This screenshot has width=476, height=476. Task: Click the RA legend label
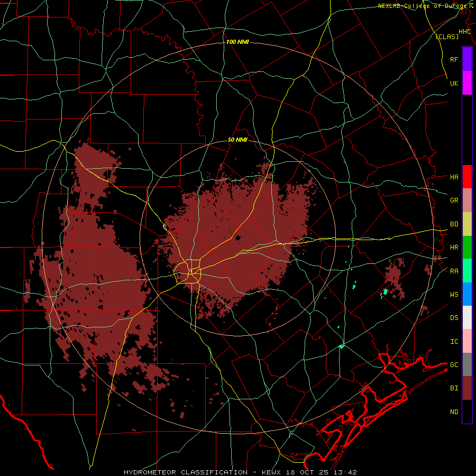click(454, 271)
